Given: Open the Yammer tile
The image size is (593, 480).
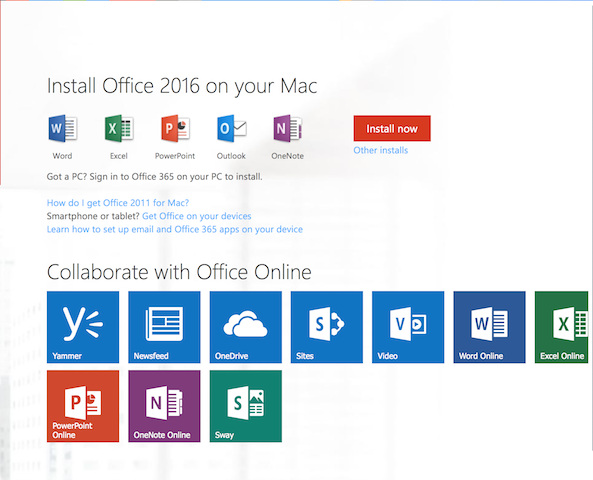Looking at the screenshot, I should [83, 327].
